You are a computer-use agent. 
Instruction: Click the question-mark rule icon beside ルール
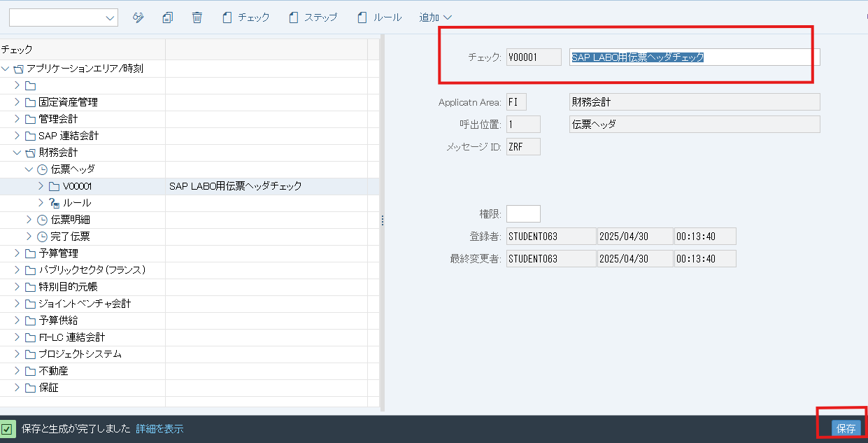coord(54,203)
